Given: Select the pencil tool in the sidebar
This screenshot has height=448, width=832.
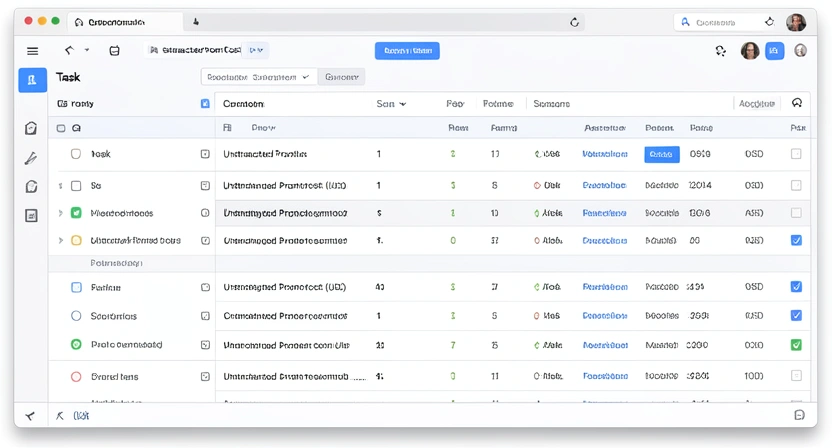Looking at the screenshot, I should [31, 158].
